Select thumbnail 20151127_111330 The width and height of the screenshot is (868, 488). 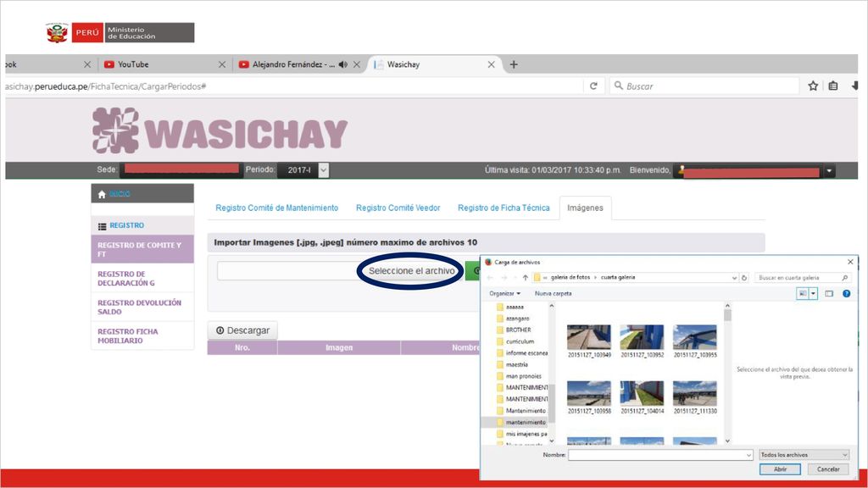tap(695, 397)
